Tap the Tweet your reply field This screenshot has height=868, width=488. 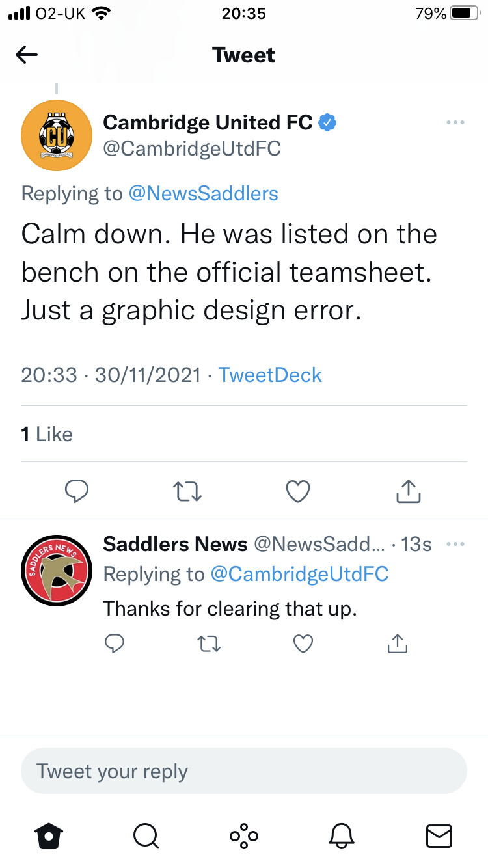point(244,771)
